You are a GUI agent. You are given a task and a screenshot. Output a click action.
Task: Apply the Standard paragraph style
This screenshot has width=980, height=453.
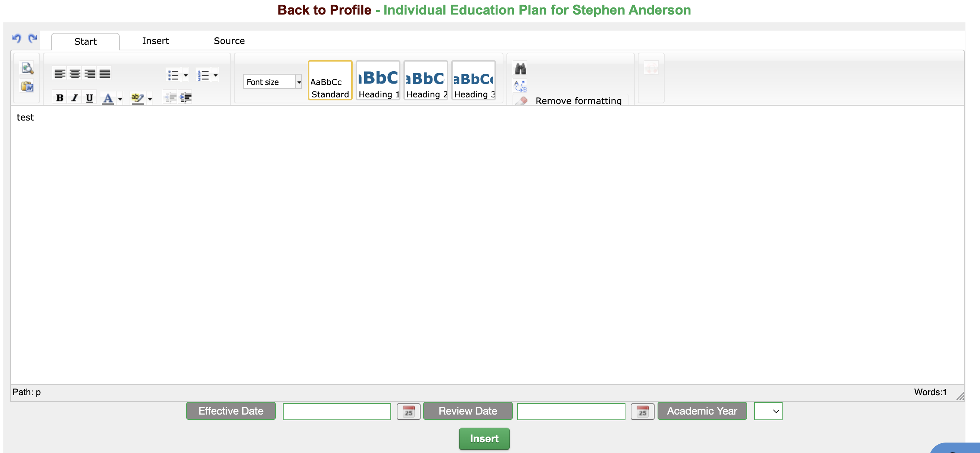[x=330, y=80]
